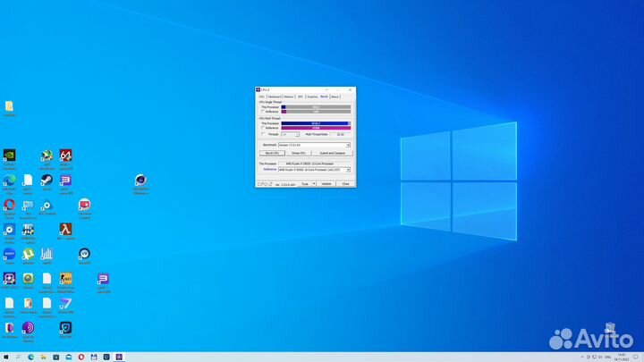Click the multi thread This Processor score bar
Image resolution: width=644 pixels, height=362 pixels.
pyautogui.click(x=315, y=123)
